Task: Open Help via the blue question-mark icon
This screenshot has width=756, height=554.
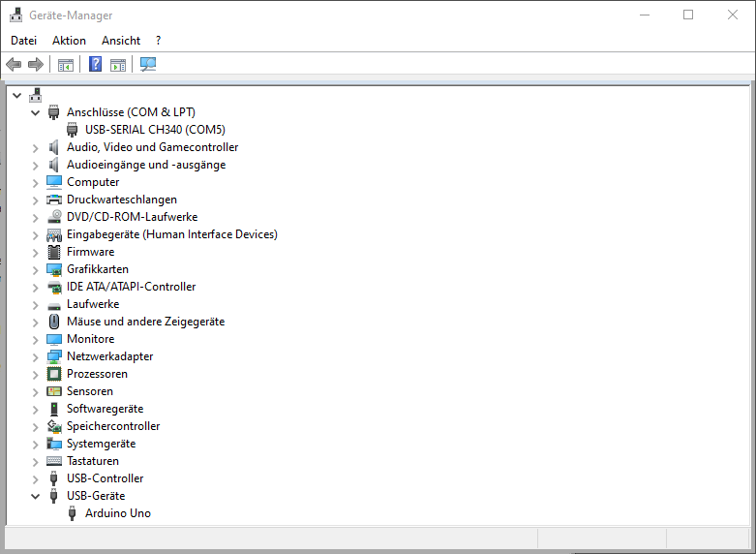Action: (96, 64)
